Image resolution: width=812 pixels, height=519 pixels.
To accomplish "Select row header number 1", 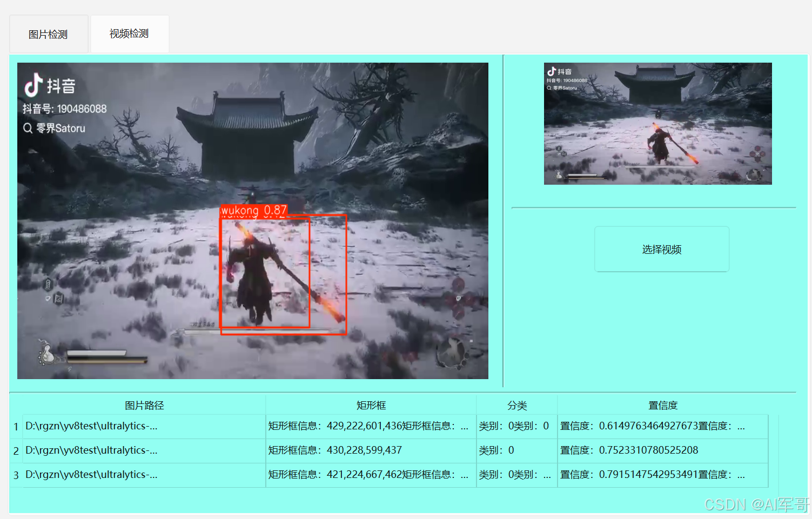I will (16, 427).
